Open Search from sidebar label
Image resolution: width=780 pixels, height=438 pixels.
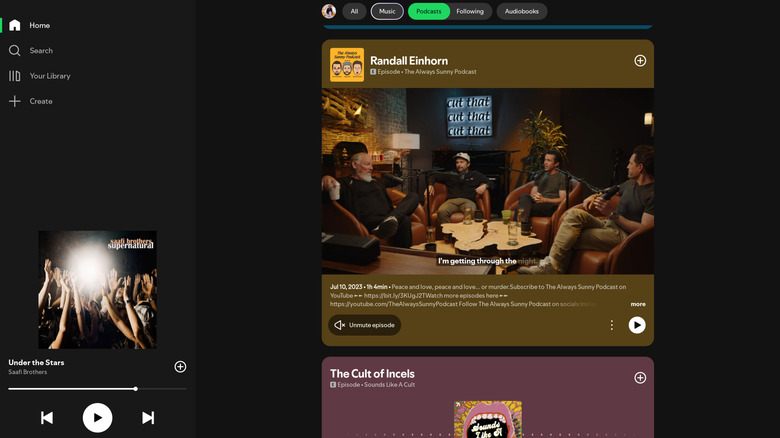(41, 51)
